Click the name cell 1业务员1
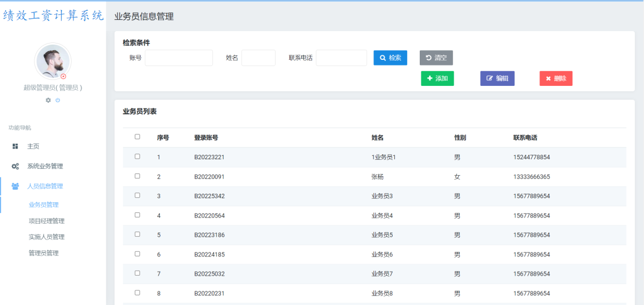The width and height of the screenshot is (644, 305). click(383, 157)
